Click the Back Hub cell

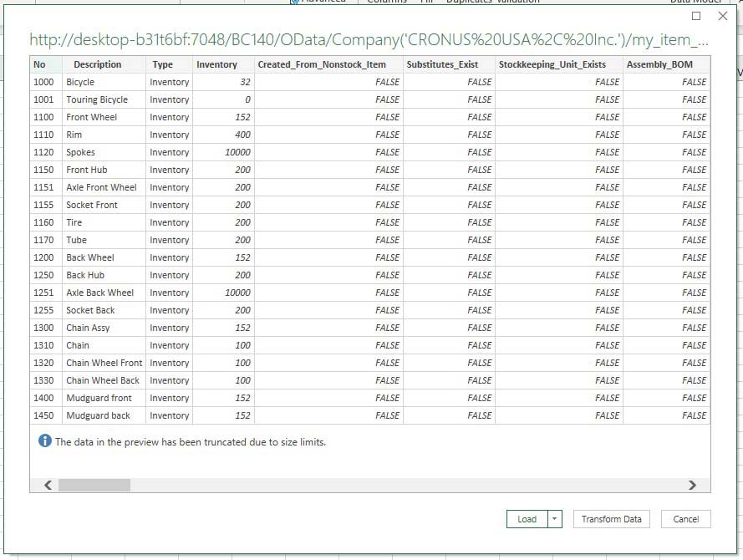(104, 275)
